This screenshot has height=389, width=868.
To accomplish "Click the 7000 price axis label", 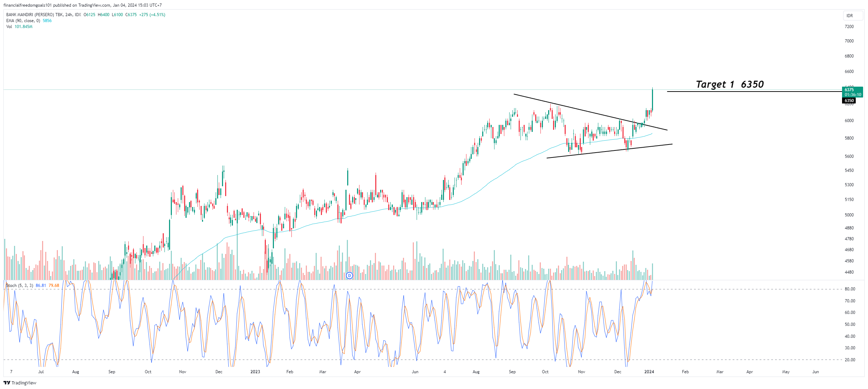I will click(x=849, y=41).
